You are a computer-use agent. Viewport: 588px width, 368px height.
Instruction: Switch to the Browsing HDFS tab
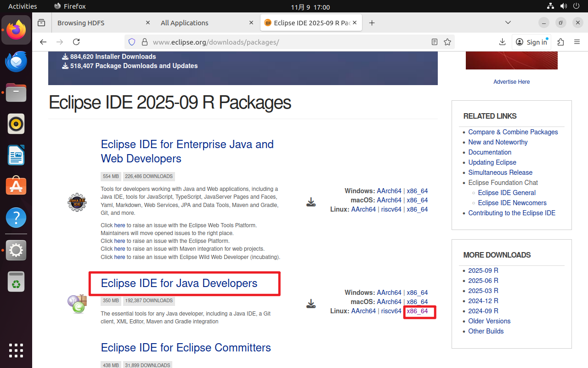click(x=80, y=23)
